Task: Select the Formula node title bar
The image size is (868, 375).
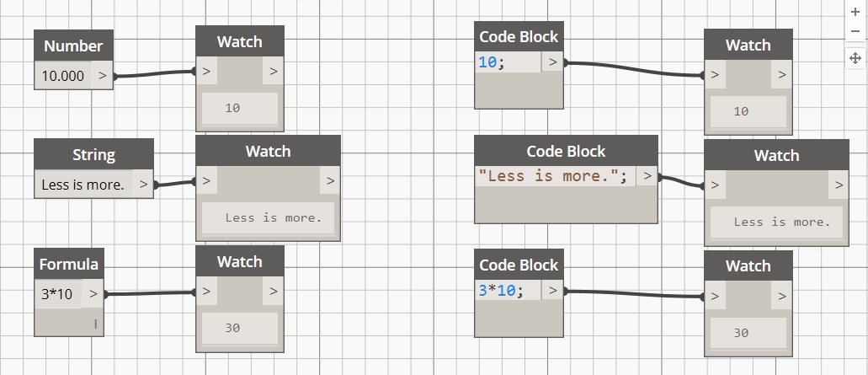Action: 69,264
